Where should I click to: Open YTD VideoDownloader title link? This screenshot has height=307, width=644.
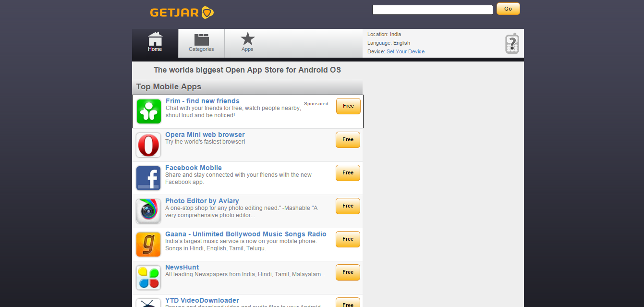202,300
